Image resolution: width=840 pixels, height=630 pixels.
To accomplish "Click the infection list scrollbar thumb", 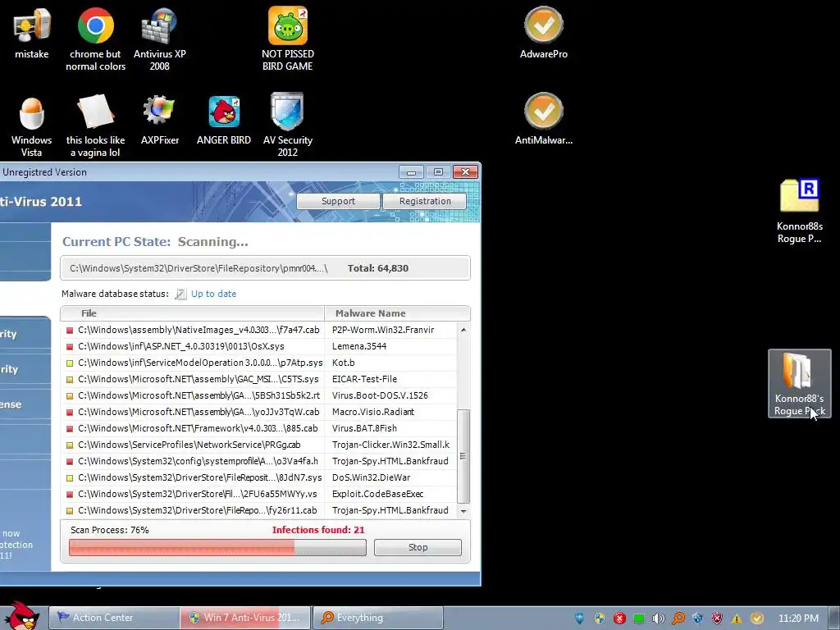I will click(463, 456).
